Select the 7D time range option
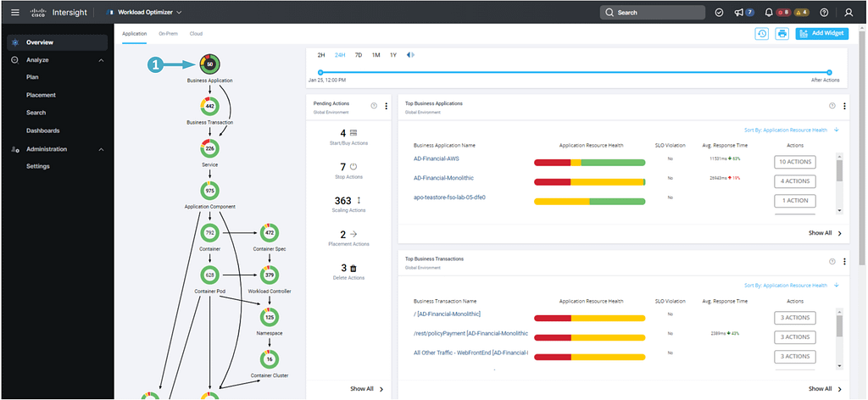 (x=359, y=55)
